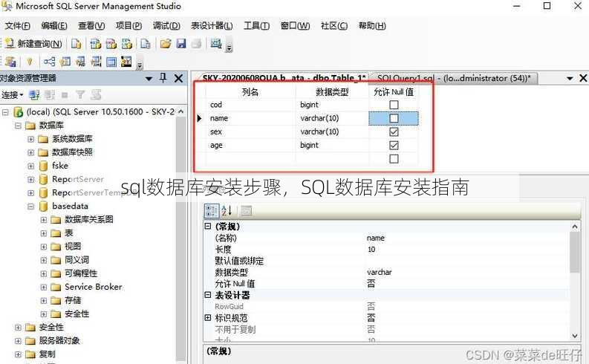Click the New Query toolbar button
Viewport: 589px width, 364px height.
point(33,44)
